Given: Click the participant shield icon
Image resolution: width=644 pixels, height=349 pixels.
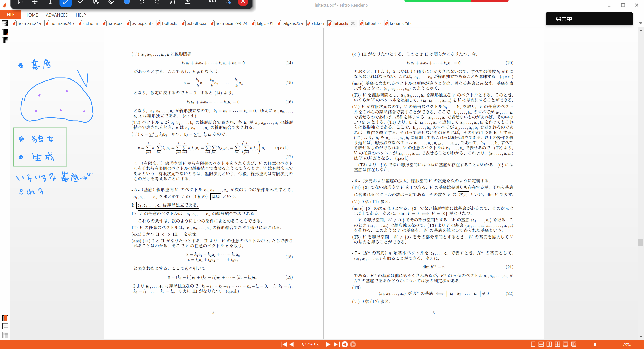Looking at the screenshot, I should coord(228,2).
